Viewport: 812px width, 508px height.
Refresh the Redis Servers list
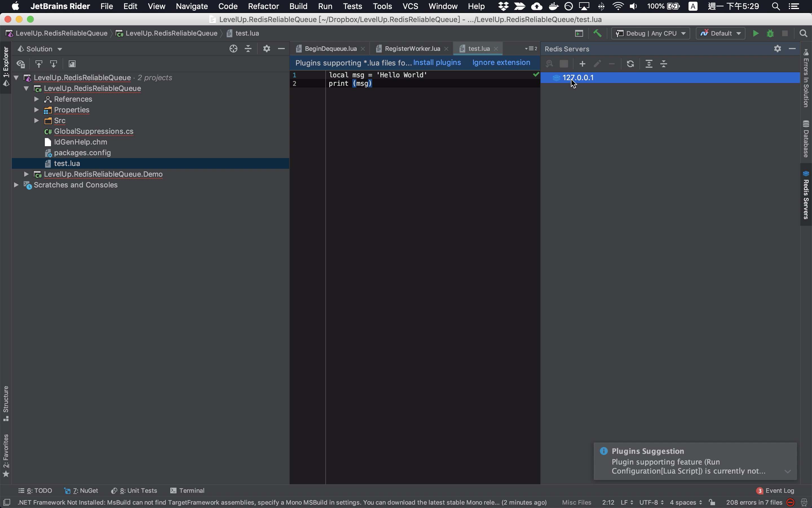pyautogui.click(x=630, y=64)
